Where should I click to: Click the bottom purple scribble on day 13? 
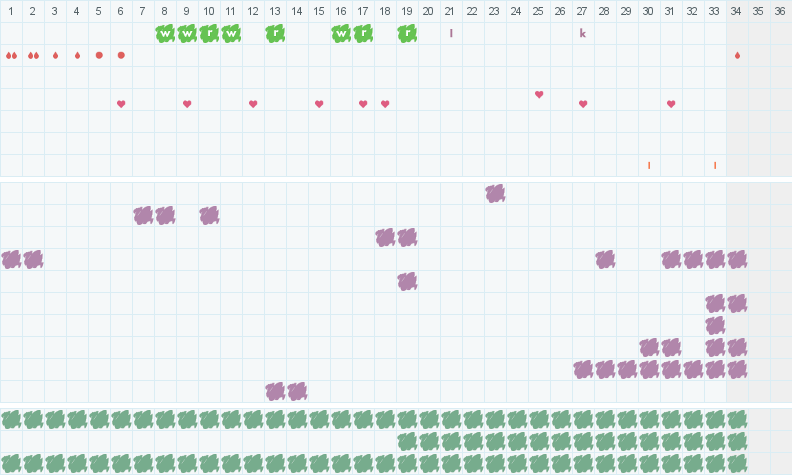click(275, 391)
